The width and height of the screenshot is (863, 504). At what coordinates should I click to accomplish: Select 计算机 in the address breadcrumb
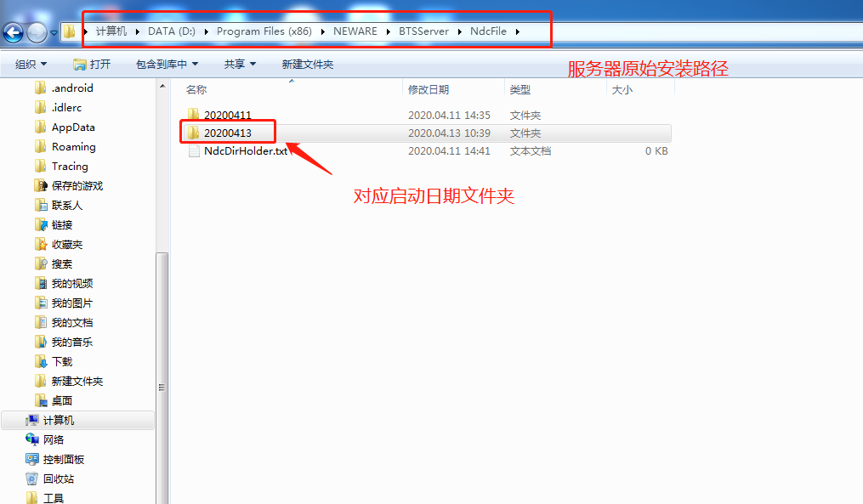pyautogui.click(x=111, y=31)
